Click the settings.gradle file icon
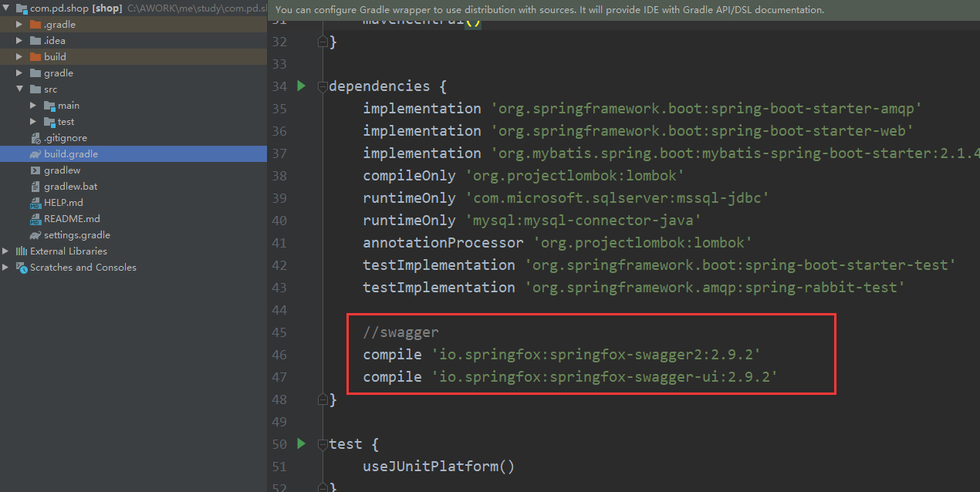The image size is (980, 492). [35, 235]
